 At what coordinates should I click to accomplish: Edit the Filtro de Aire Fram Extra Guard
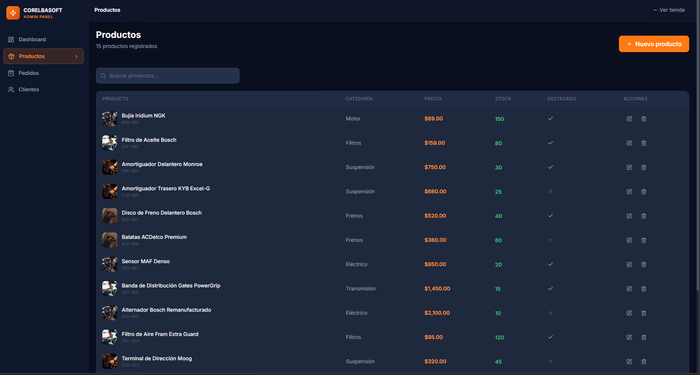point(629,337)
